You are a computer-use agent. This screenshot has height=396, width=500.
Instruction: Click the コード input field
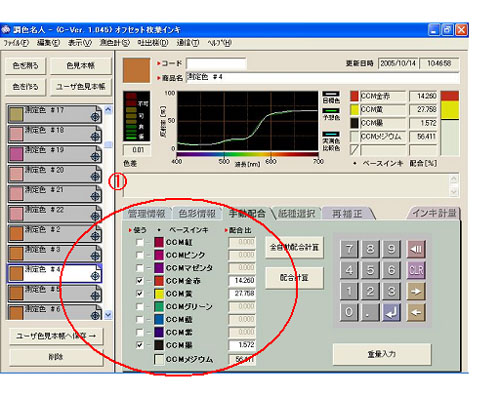point(216,63)
